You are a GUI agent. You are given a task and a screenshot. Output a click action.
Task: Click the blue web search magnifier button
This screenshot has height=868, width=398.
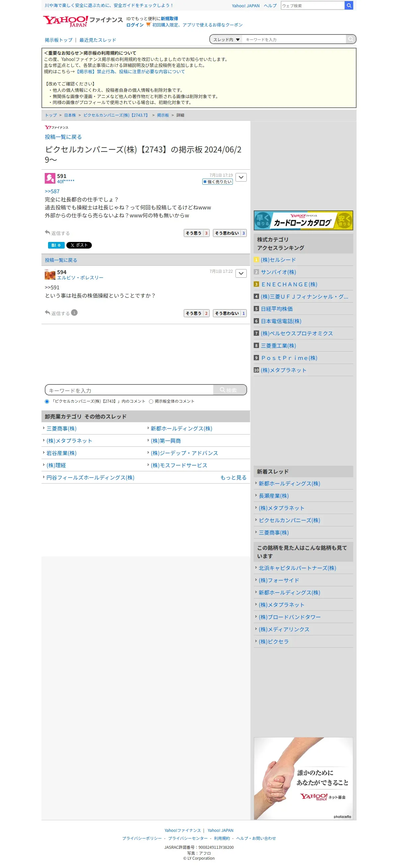349,5
